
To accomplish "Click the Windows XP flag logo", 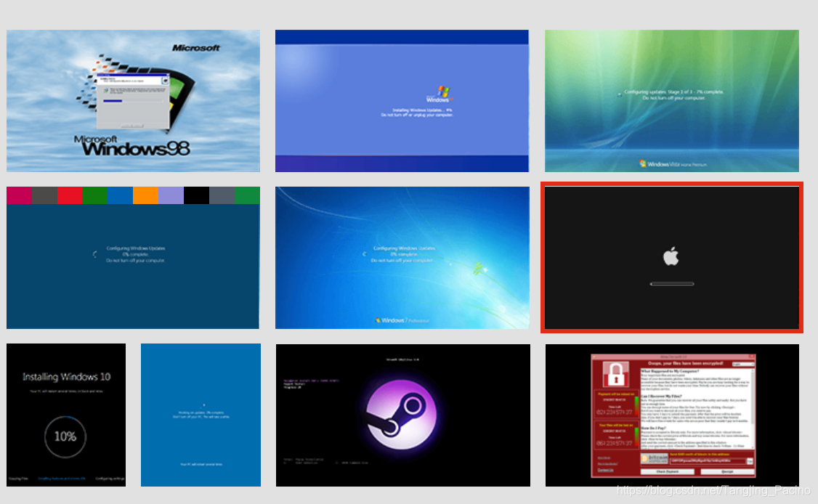I will coord(443,92).
